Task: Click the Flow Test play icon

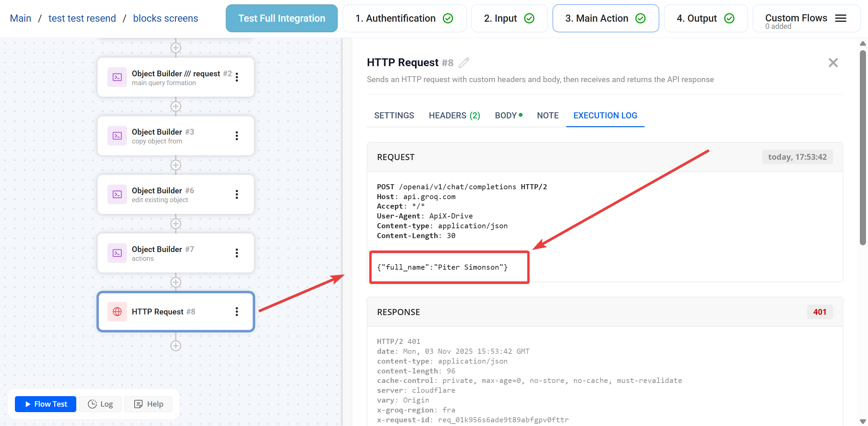Action: pos(28,404)
